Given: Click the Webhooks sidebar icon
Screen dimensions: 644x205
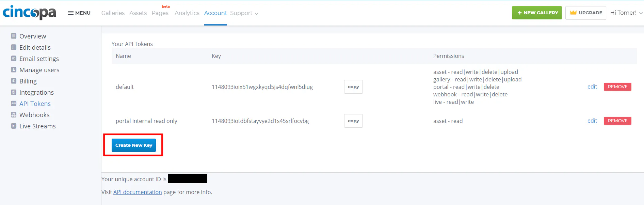Looking at the screenshot, I should (14, 114).
